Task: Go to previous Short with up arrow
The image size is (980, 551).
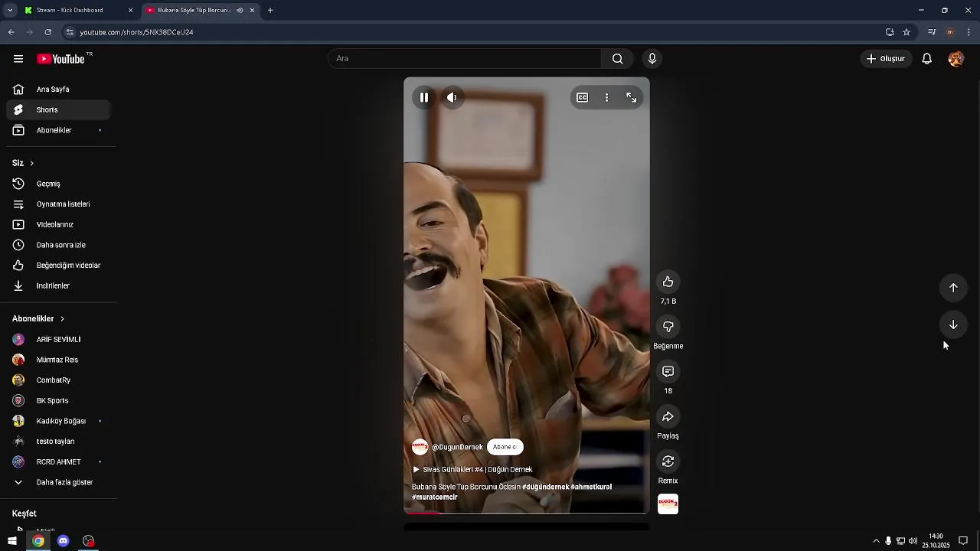Action: click(x=953, y=288)
